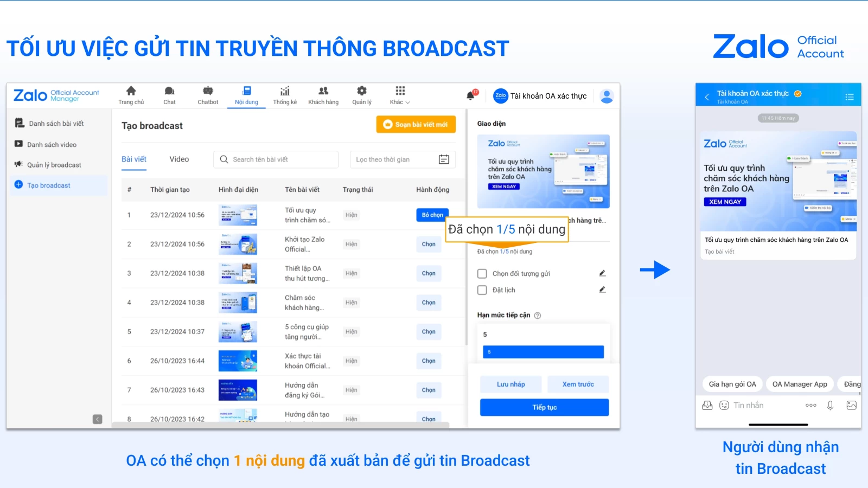The image size is (868, 488).
Task: Click Chọn for Thiết lập OA article
Action: click(429, 273)
